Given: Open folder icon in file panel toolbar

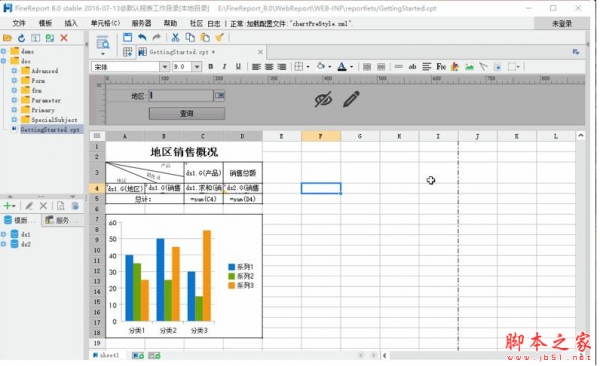Looking at the screenshot, I should coord(7,38).
